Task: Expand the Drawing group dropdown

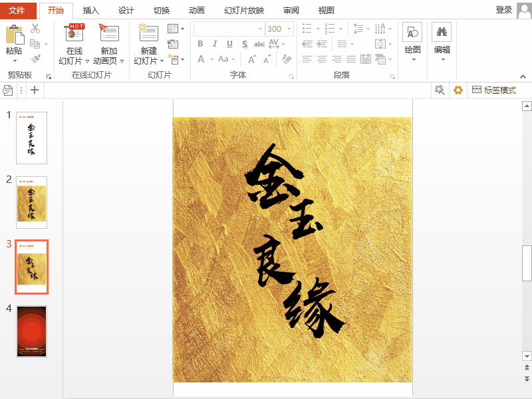Action: pyautogui.click(x=412, y=60)
